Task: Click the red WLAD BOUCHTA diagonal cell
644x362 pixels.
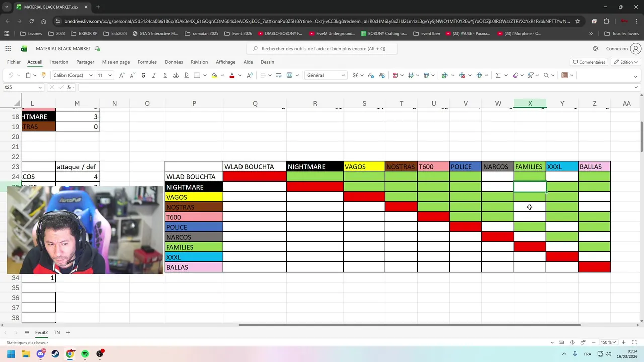Action: point(255,177)
